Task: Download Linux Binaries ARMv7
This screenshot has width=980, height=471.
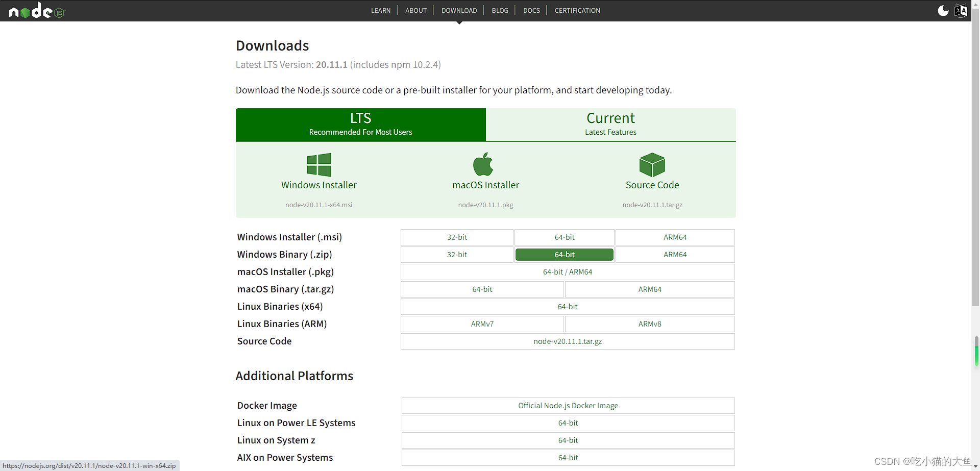Action: point(482,324)
